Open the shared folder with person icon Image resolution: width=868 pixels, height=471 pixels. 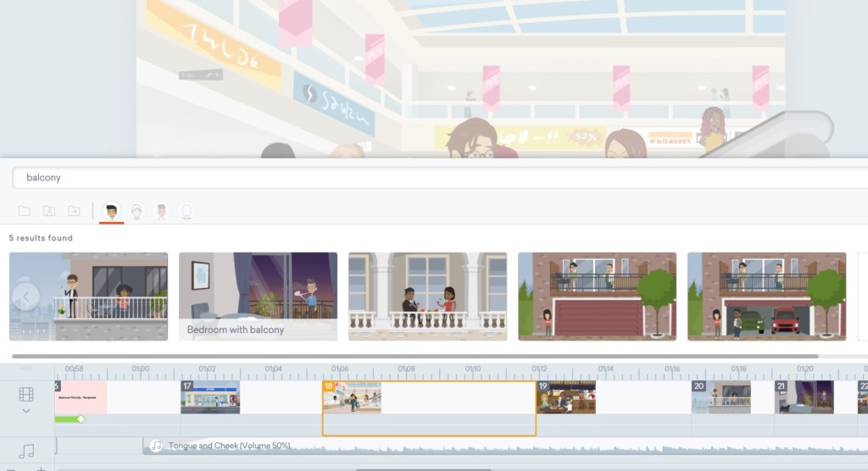coord(49,211)
